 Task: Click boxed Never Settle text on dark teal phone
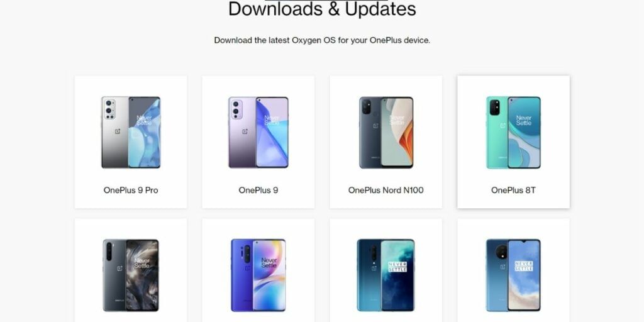(x=397, y=266)
